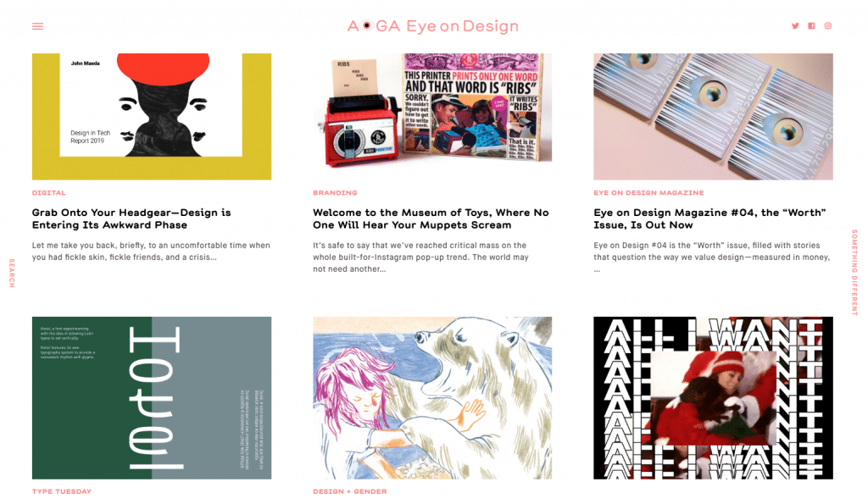Open the vertical SEARCH side label

click(12, 273)
